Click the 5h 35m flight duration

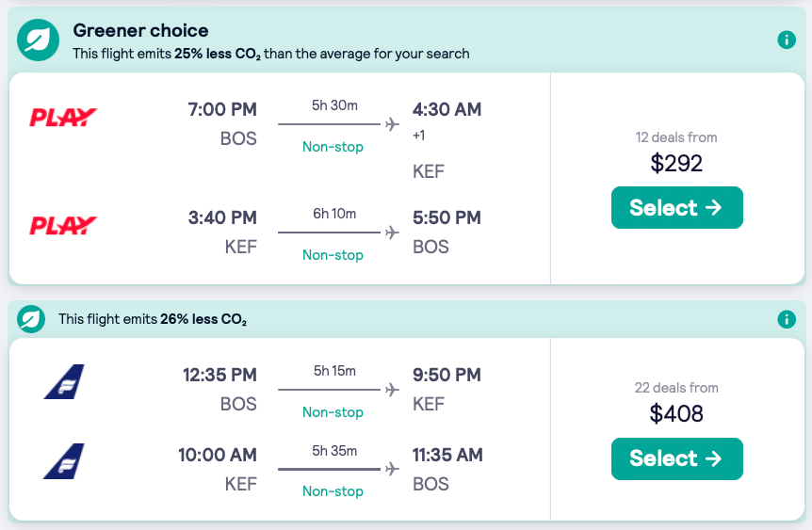[334, 450]
